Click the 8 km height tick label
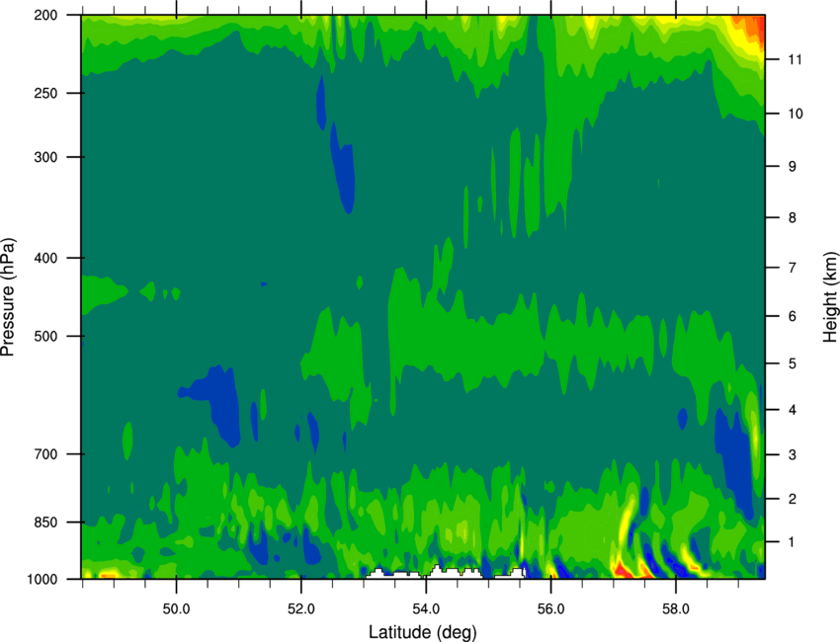 pos(793,217)
